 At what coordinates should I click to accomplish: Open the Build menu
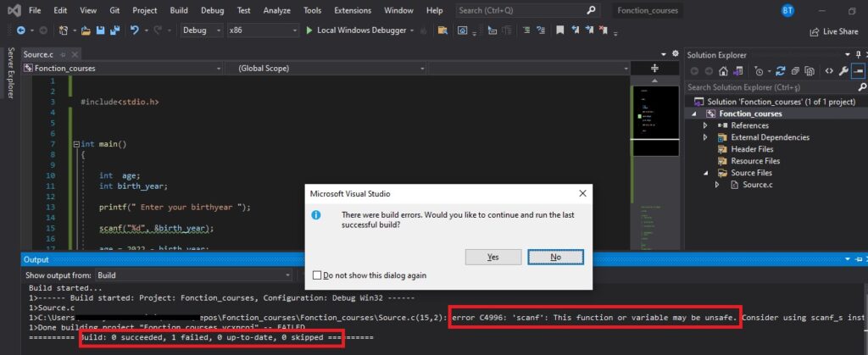(179, 10)
